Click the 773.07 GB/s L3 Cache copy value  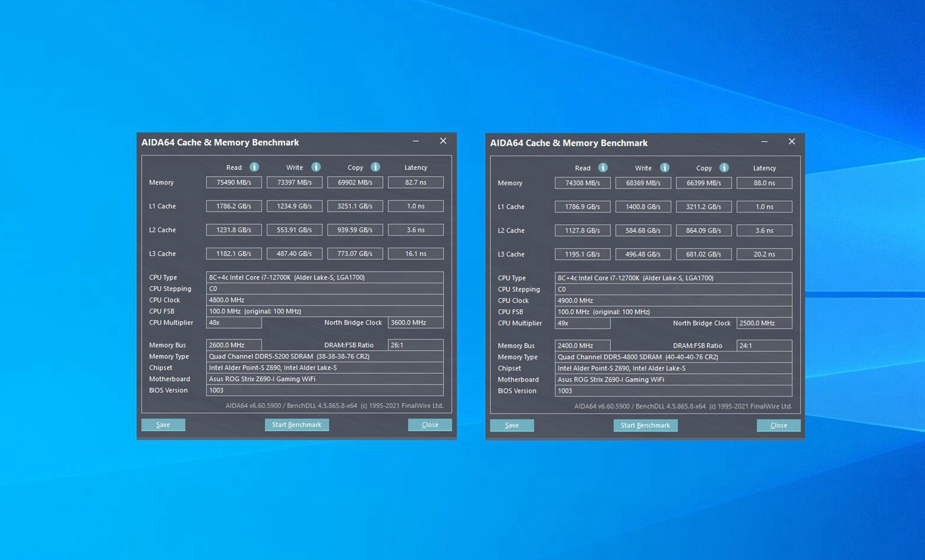pos(356,254)
